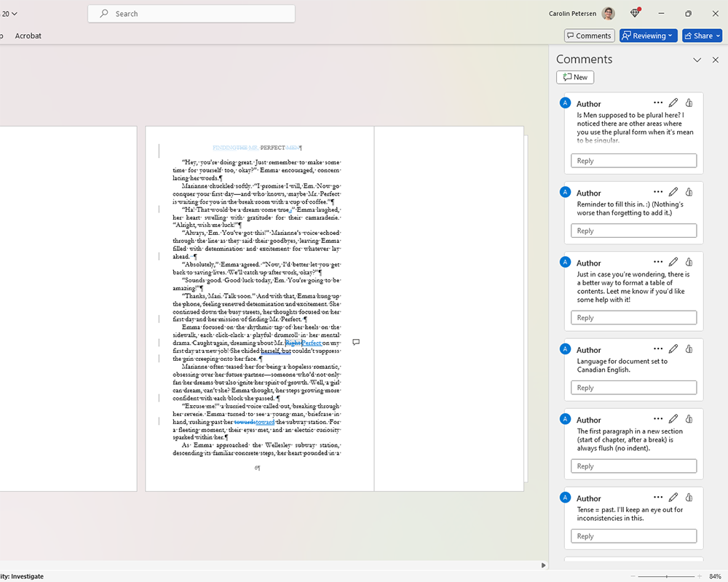Click the Search box in the title bar
The height and width of the screenshot is (582, 728).
[191, 14]
